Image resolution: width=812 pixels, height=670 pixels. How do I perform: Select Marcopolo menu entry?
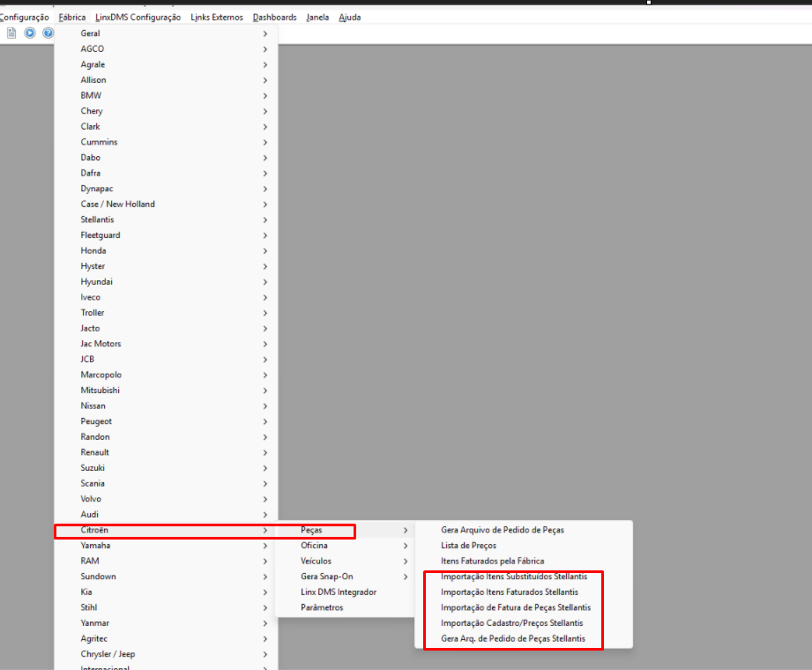pyautogui.click(x=166, y=375)
